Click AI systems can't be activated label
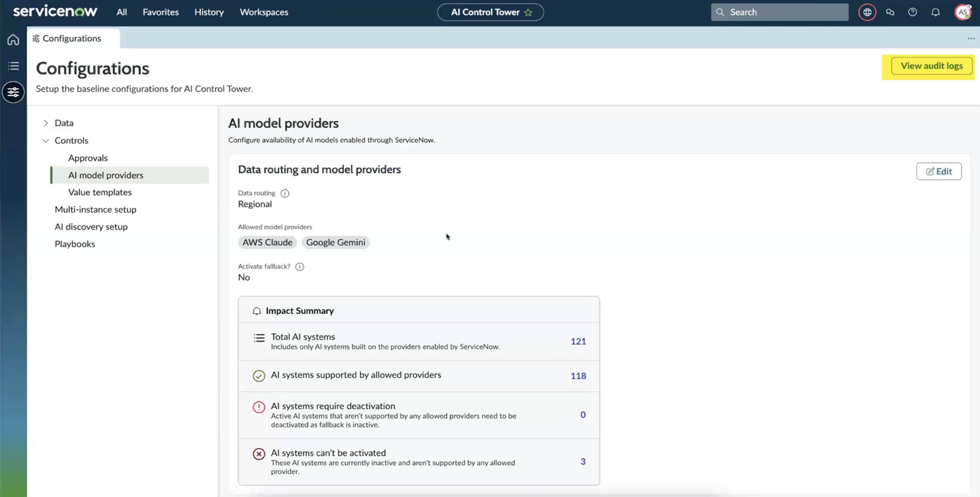This screenshot has height=497, width=980. pos(328,453)
